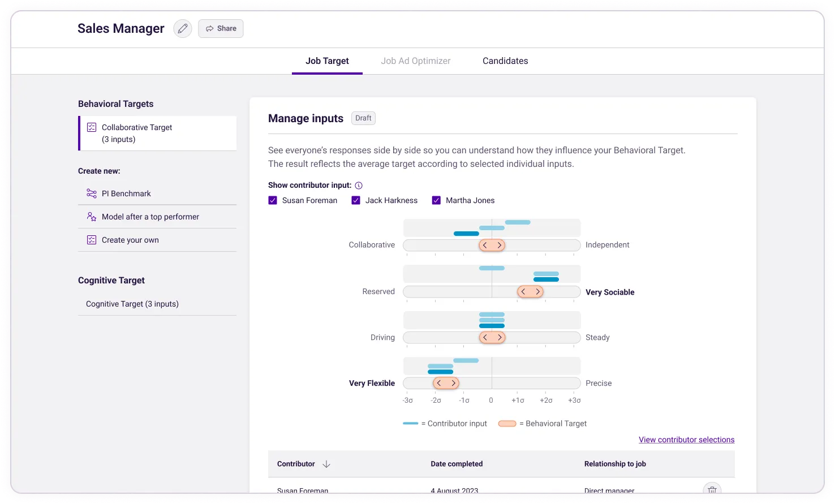The width and height of the screenshot is (835, 504).
Task: Click the PI Benchmark icon
Action: [x=92, y=193]
